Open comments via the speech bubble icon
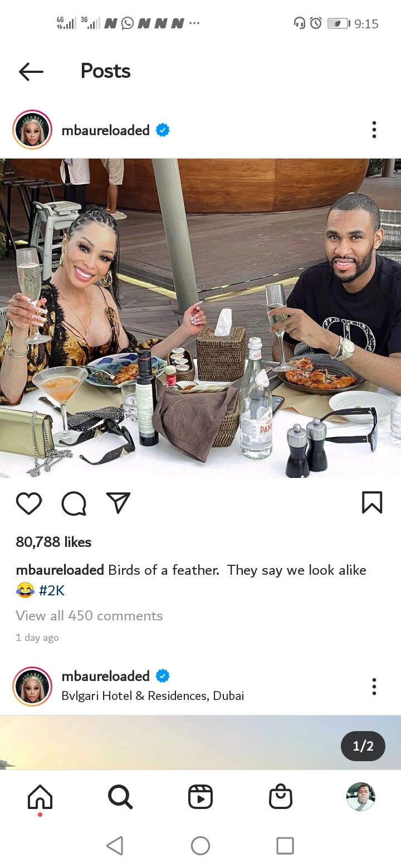The height and width of the screenshot is (868, 401). (74, 504)
